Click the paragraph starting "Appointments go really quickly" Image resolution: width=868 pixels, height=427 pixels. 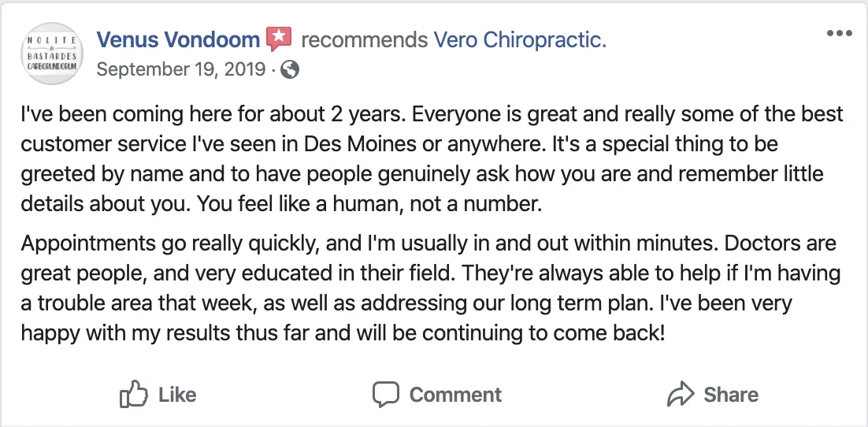tap(428, 243)
